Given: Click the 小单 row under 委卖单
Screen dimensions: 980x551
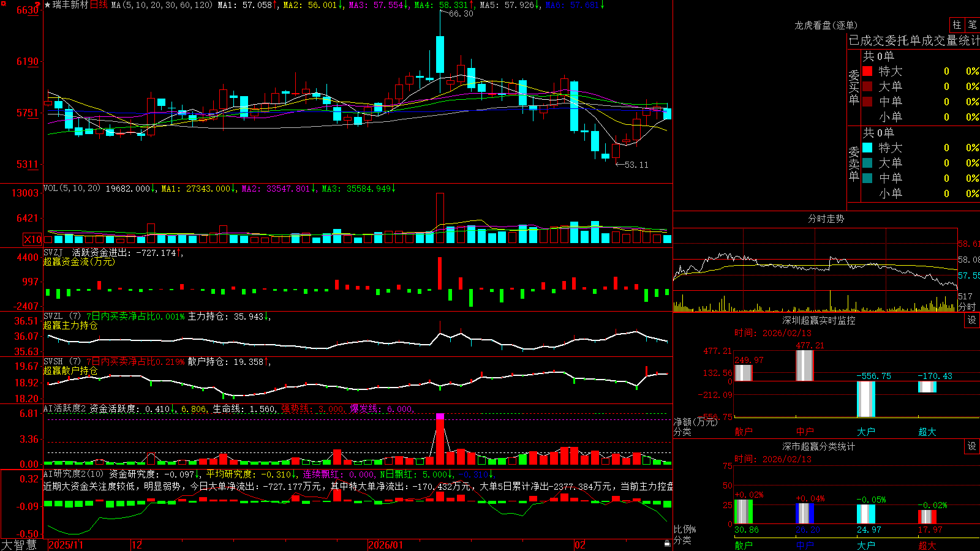Looking at the screenshot, I should [x=921, y=193].
